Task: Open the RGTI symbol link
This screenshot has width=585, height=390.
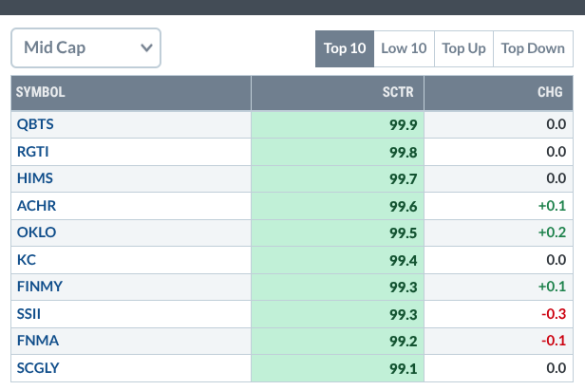Action: [33, 152]
